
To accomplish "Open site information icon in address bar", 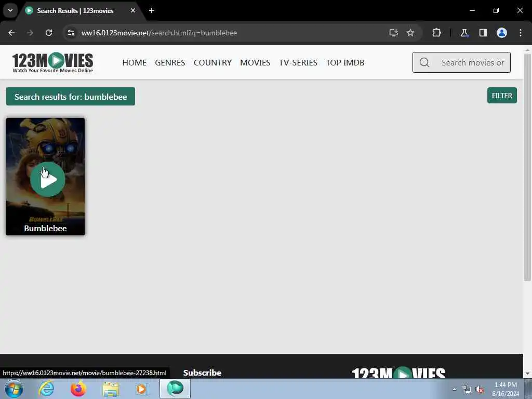I will pos(71,33).
